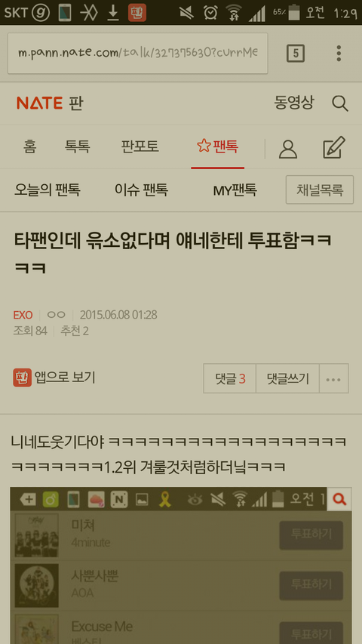Tap the red Pann app icon beside 앱으로 보기
Screen dimensions: 362x644
click(x=22, y=377)
